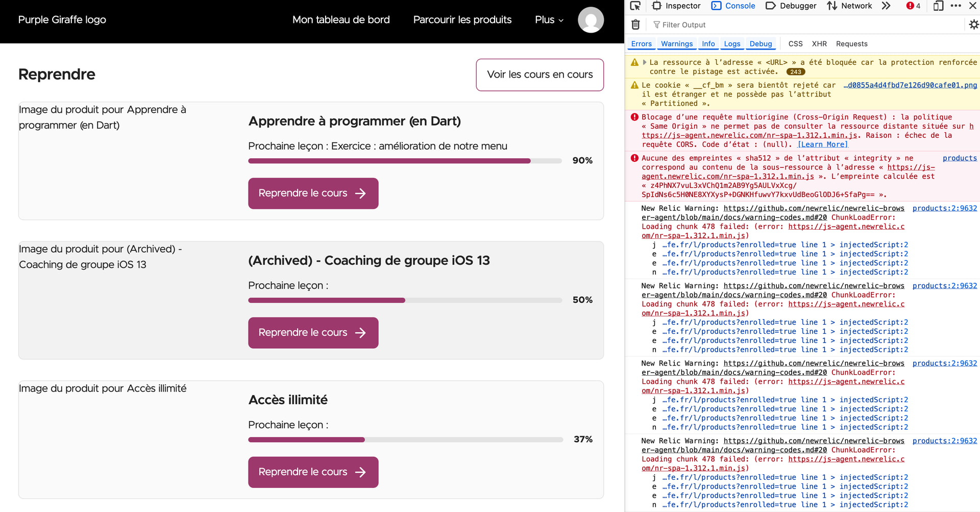Open console settings gear
980x512 pixels.
(973, 25)
